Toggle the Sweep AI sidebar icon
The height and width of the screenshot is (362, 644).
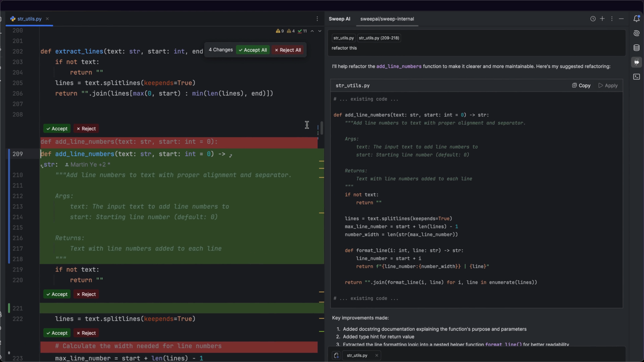pos(637,62)
